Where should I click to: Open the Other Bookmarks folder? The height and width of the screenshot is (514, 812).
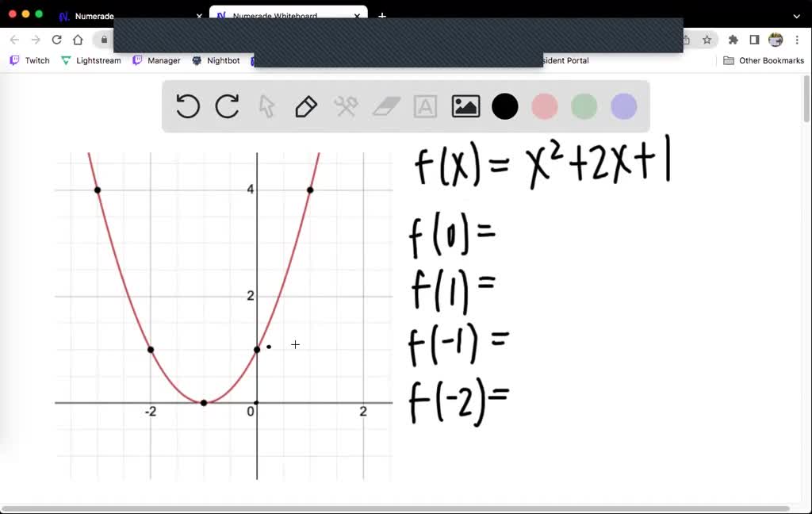tap(763, 60)
